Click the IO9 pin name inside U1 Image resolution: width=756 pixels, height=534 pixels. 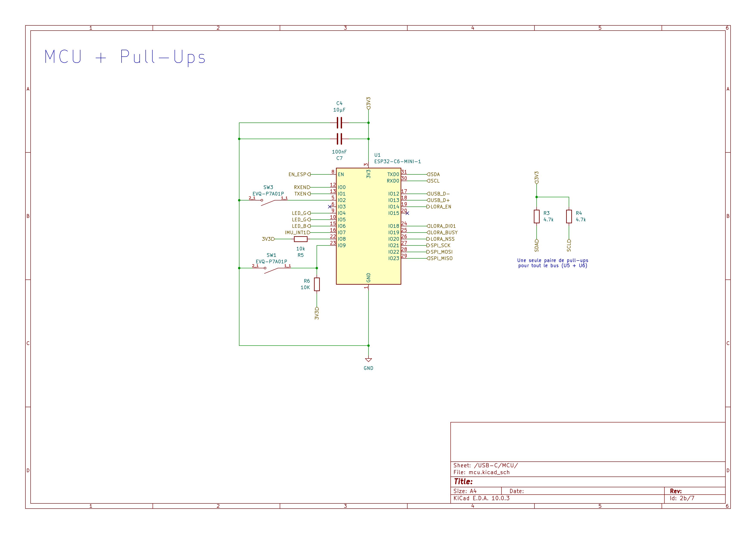(x=342, y=245)
